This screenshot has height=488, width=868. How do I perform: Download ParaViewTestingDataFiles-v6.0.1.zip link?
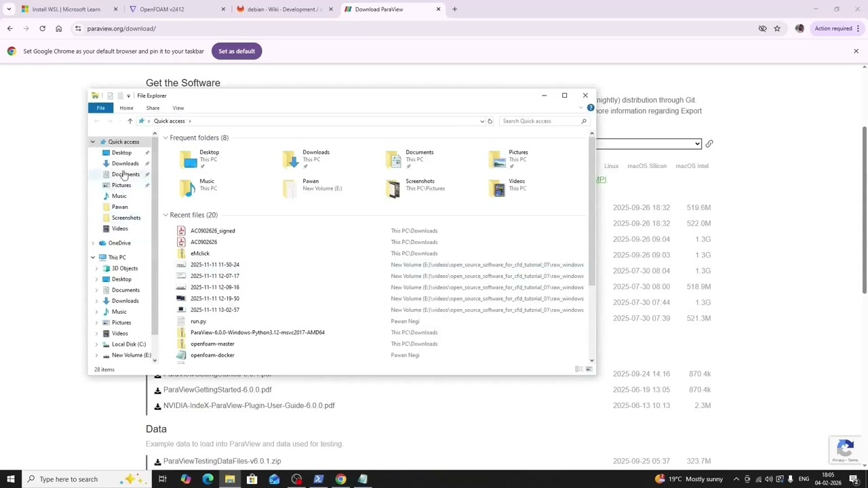222,461
